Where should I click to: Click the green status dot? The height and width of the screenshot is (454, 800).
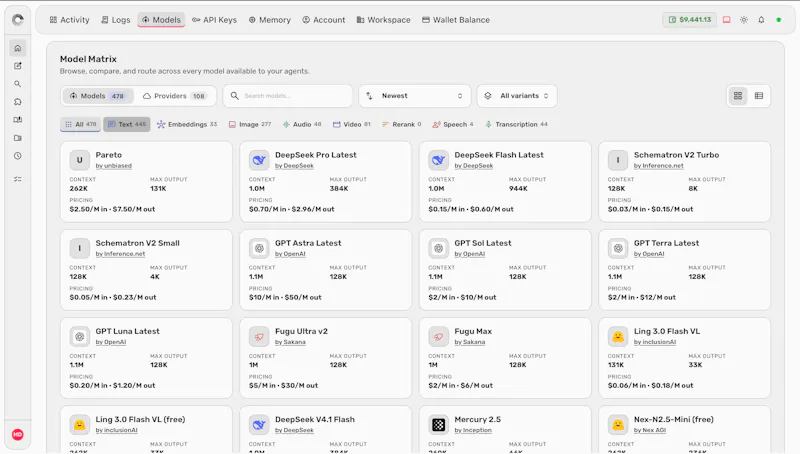point(779,20)
